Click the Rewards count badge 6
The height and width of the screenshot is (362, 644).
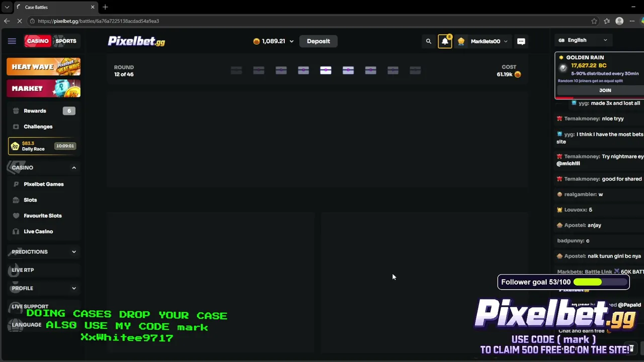click(x=69, y=111)
